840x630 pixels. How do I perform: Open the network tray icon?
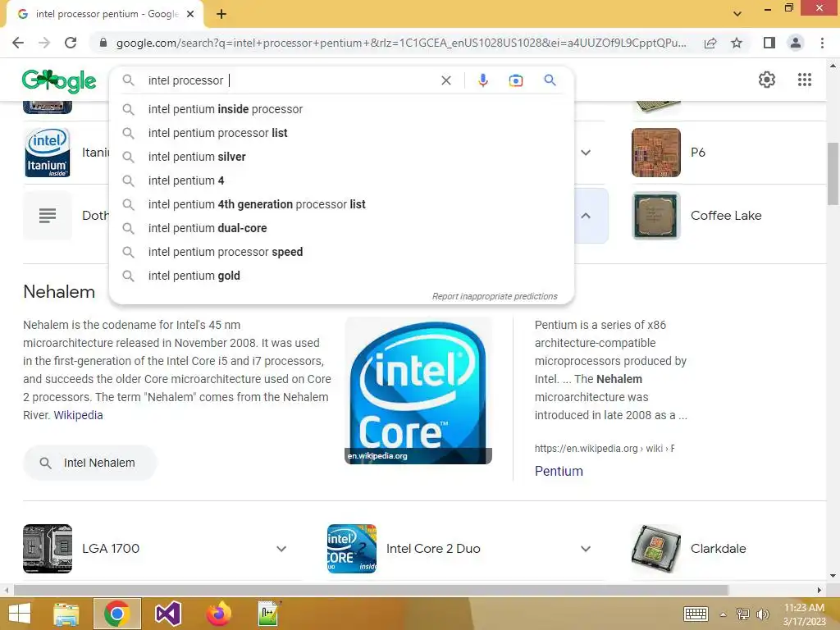point(743,614)
